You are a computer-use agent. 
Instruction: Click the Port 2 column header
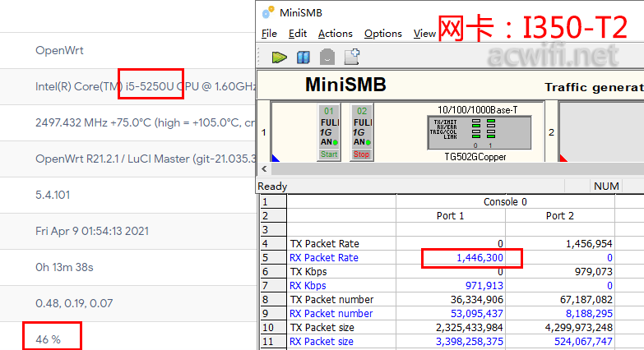coord(560,216)
